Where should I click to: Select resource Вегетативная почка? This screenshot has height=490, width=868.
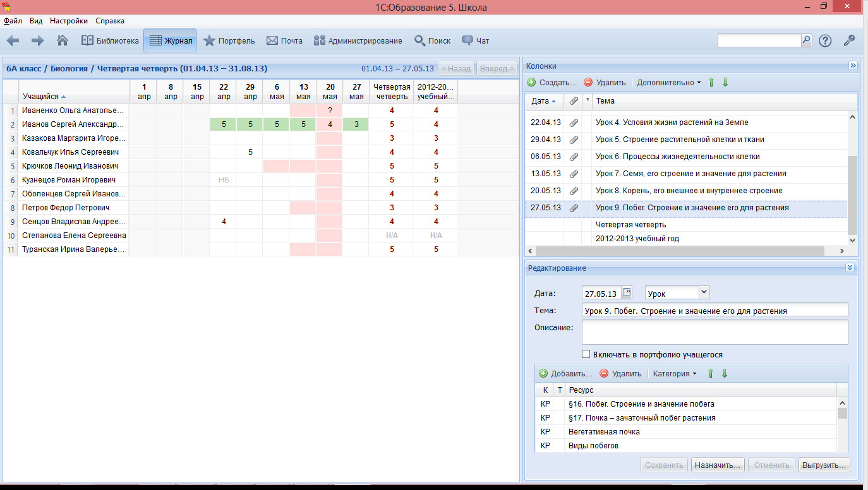coord(686,432)
